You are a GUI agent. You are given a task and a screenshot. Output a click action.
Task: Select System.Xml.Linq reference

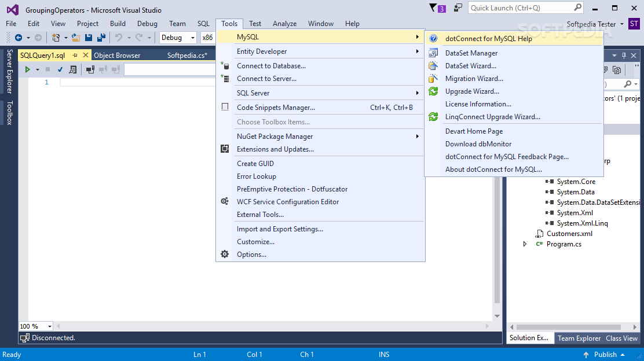(x=583, y=223)
